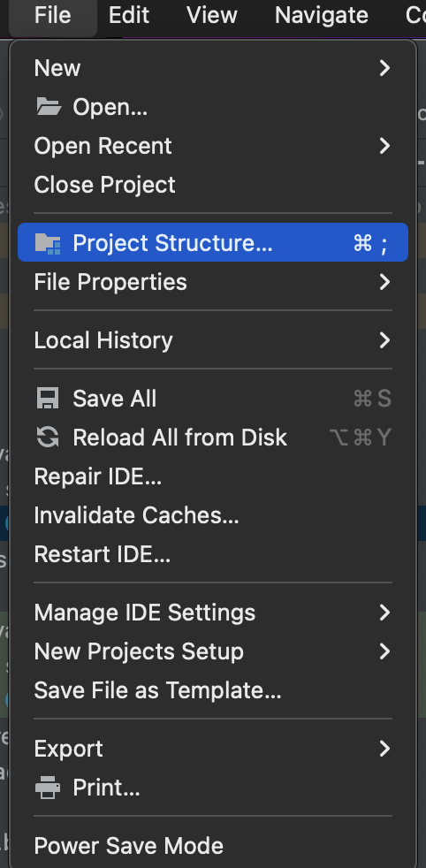Screen dimensions: 426x868
Task: Open the Edit menu in menu bar
Action: [129, 16]
